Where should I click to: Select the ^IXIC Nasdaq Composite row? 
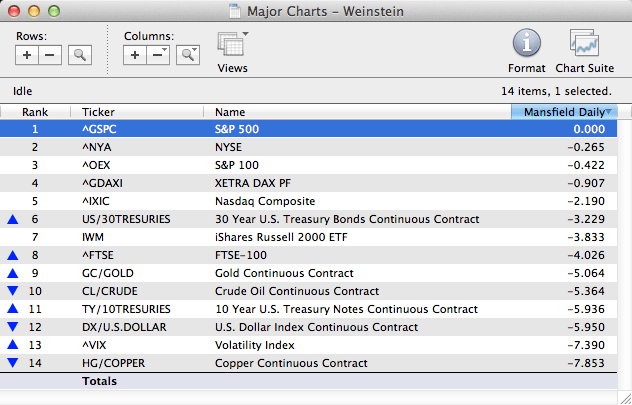260,201
